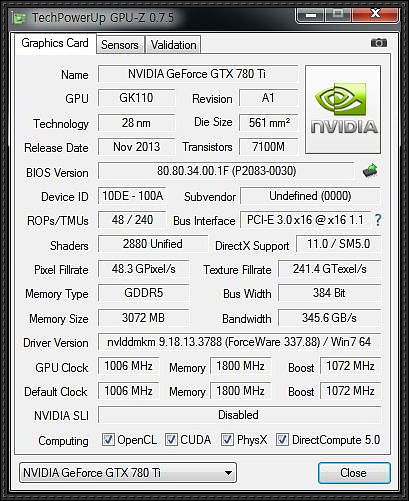Open the Sensors tab
This screenshot has width=409, height=501.
(x=120, y=45)
